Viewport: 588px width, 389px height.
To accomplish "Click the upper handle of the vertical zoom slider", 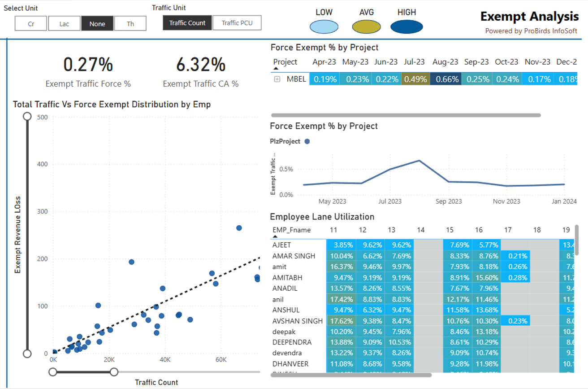I will 27,117.
